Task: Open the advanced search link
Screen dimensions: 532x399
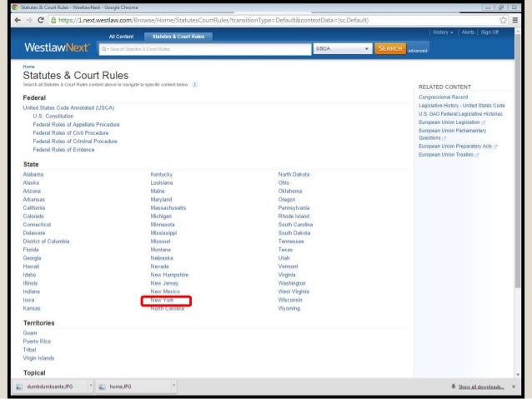Action: (x=417, y=51)
